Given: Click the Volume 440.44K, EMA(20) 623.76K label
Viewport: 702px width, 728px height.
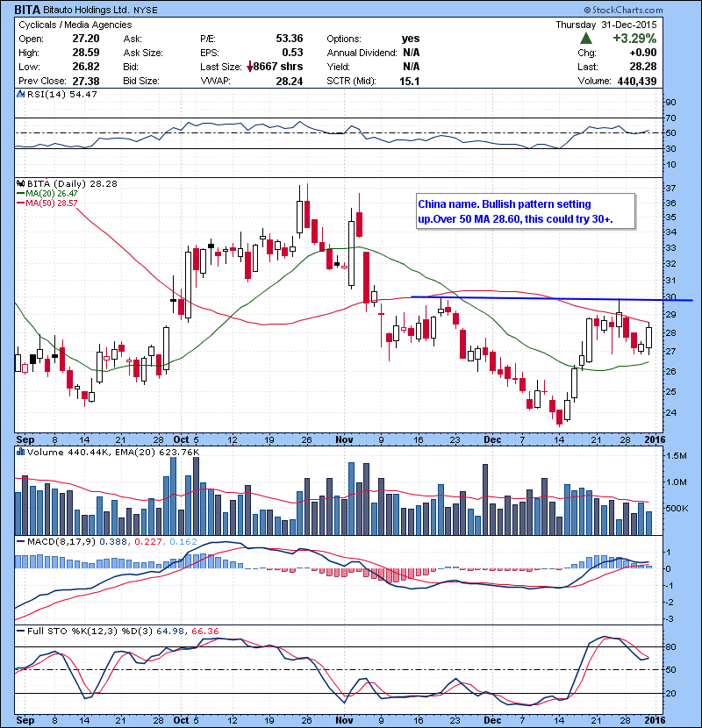Looking at the screenshot, I should pos(113,452).
